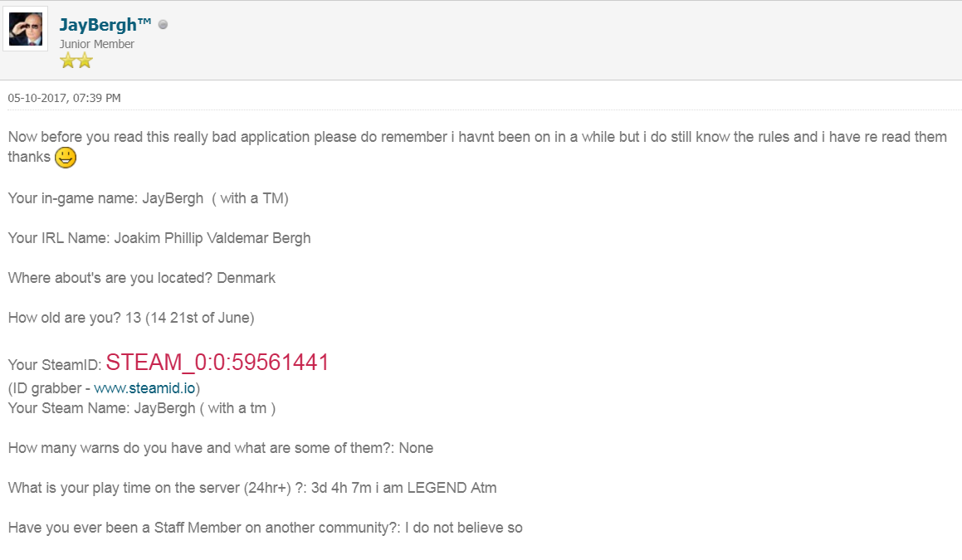
Task: Click the 'Your Steam Name' line
Action: pos(142,408)
